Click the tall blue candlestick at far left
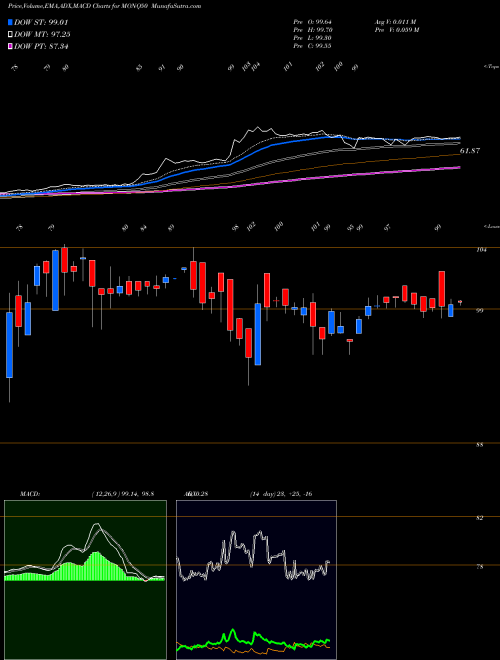Viewport: 500px width, 660px height. pyautogui.click(x=9, y=345)
